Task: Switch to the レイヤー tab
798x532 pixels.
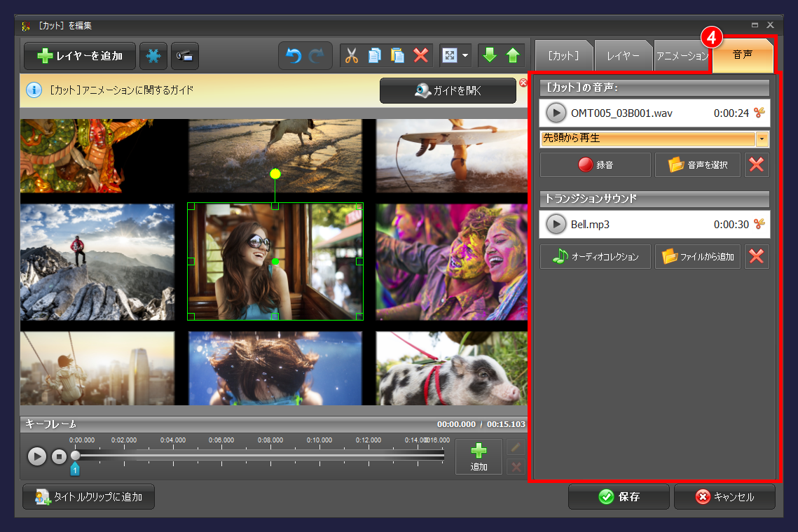Action: (622, 56)
